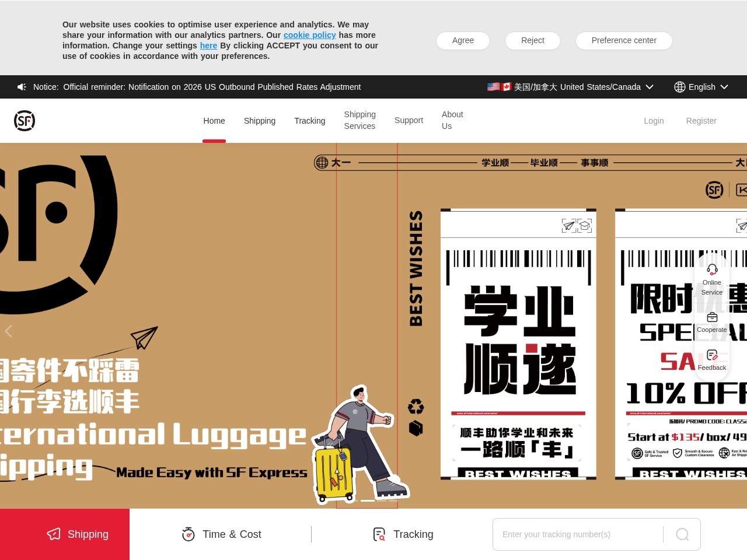Viewport: 747px width, 560px height.
Task: Open the Shipping Services menu
Action: [359, 120]
